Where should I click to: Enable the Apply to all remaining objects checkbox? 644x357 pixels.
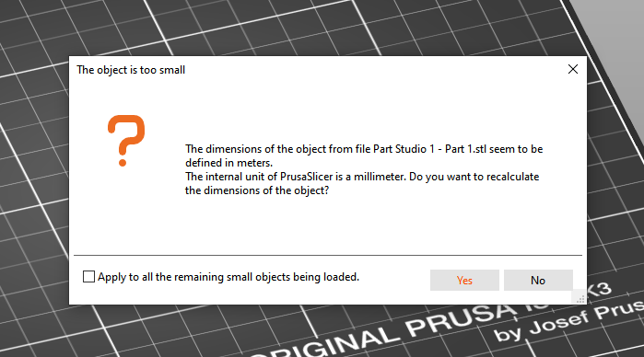[88, 277]
